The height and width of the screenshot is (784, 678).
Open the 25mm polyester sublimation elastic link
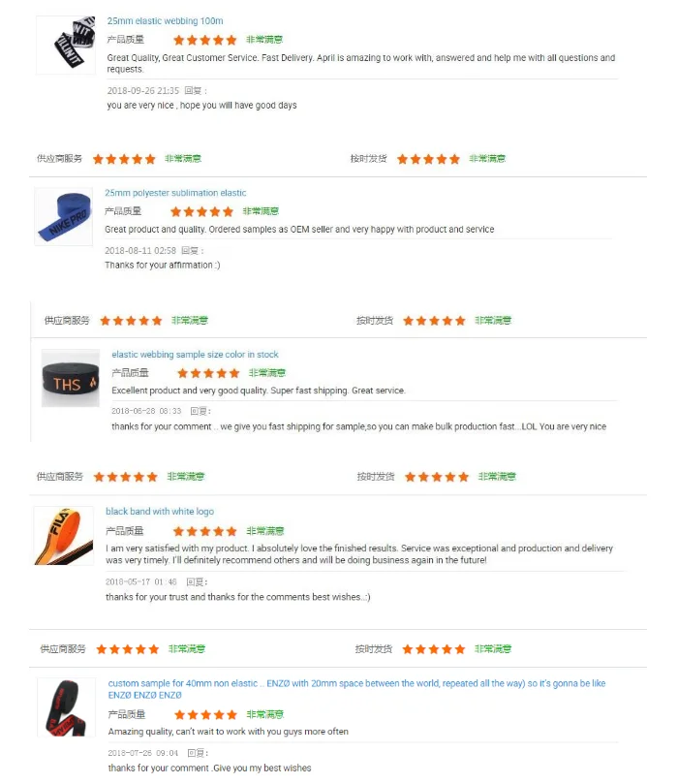175,193
